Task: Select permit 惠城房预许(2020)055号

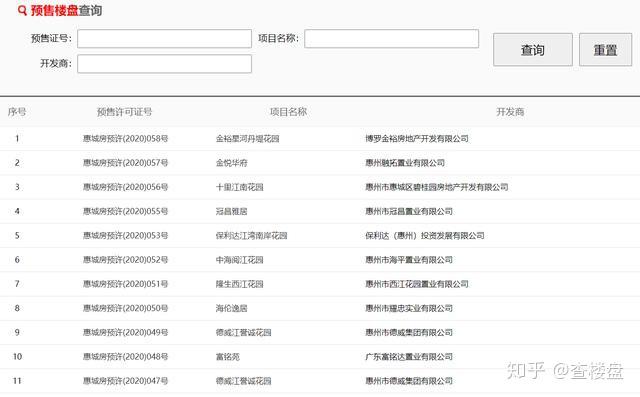Action: [126, 211]
